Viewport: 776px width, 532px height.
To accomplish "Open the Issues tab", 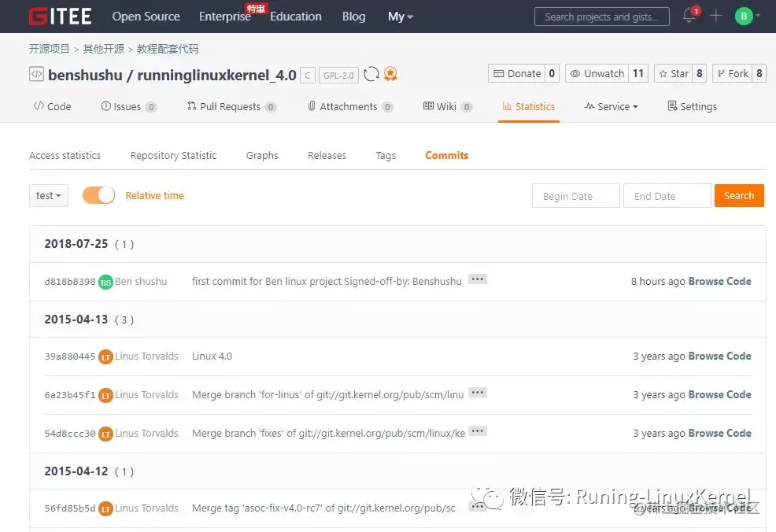I will [128, 106].
